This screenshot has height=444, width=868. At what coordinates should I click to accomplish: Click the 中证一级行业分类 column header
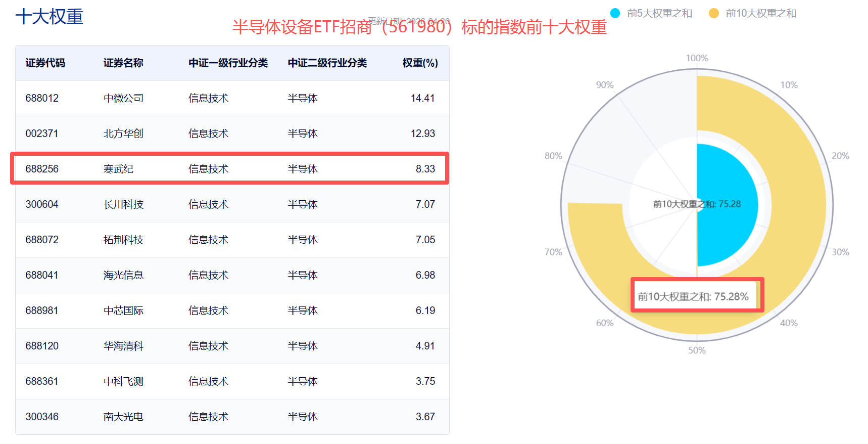click(x=228, y=63)
